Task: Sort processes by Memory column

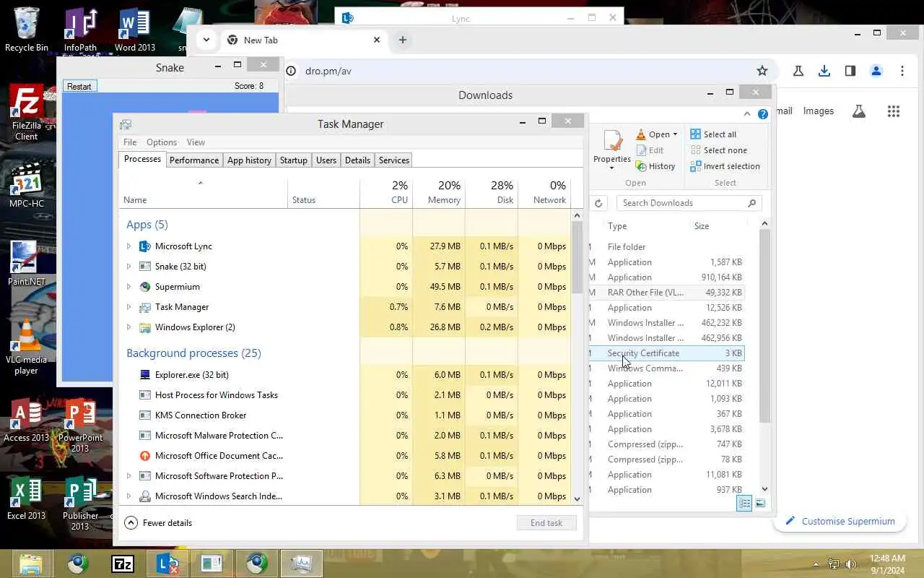Action: pos(439,192)
